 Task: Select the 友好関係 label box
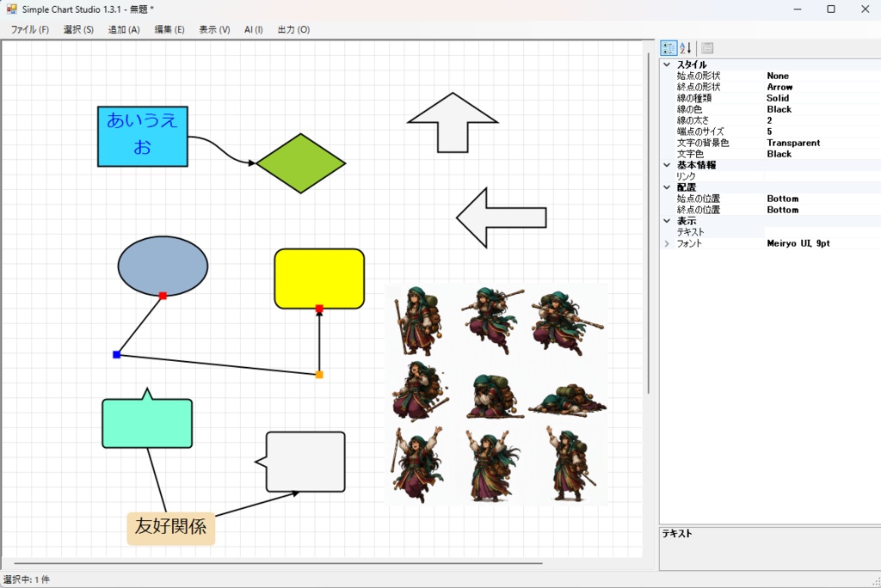pos(171,528)
